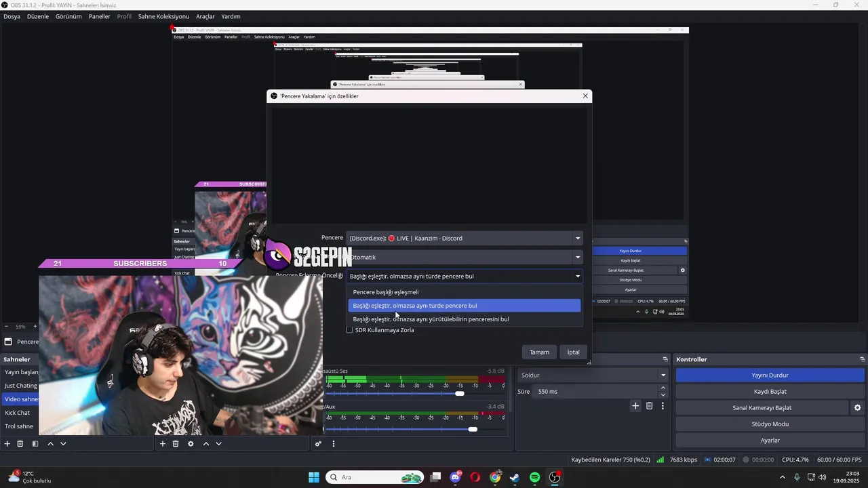Choose 'Başlığı eşleştir, olmazsa aynı türde pencere bul'
Image resolution: width=868 pixels, height=488 pixels.
pyautogui.click(x=465, y=306)
